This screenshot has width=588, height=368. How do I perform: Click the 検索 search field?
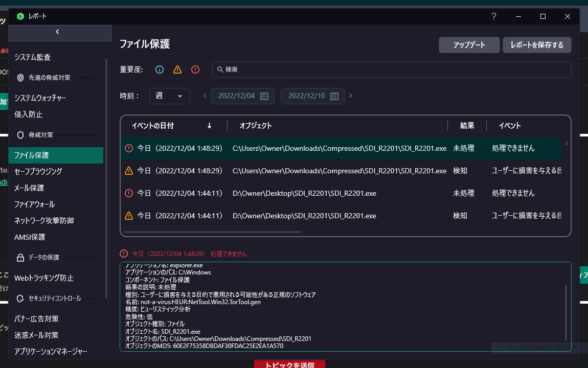tap(392, 70)
